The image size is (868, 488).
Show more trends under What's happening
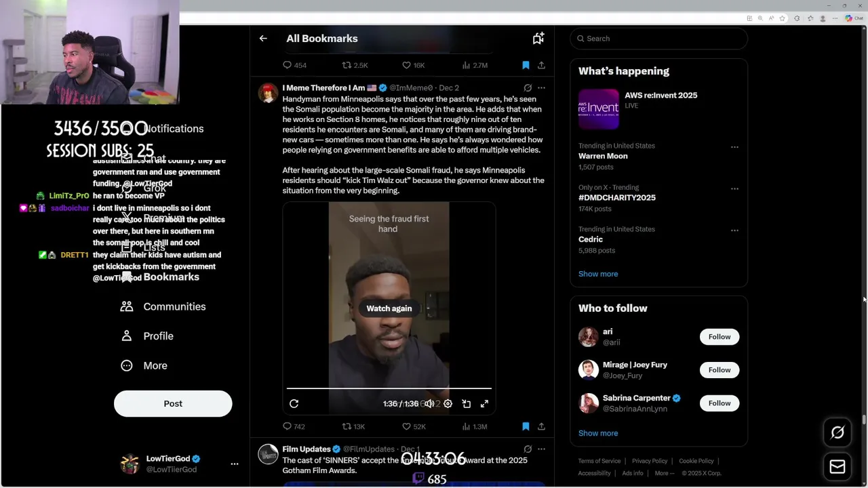tap(598, 274)
